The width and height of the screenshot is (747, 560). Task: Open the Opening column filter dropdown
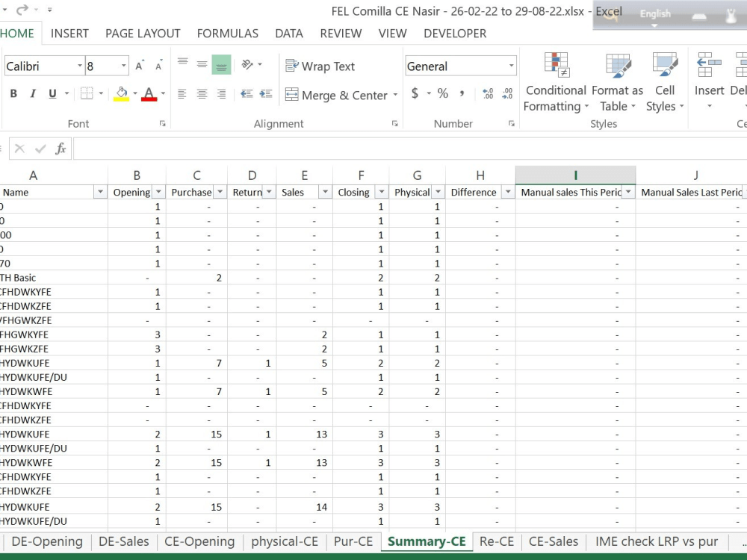pyautogui.click(x=158, y=192)
